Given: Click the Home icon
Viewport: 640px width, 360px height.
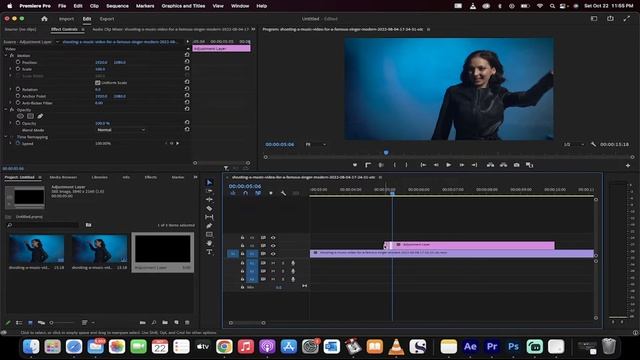Looking at the screenshot, I should pos(44,19).
